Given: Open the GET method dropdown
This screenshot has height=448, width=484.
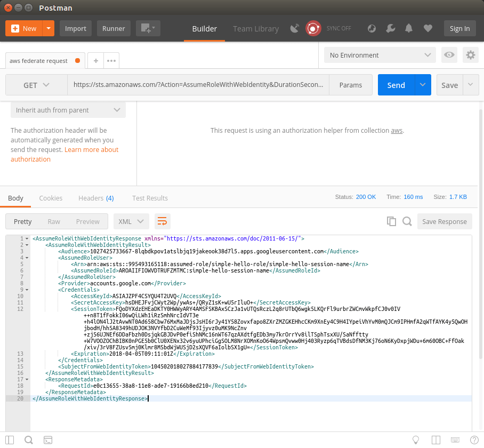Looking at the screenshot, I should pyautogui.click(x=36, y=85).
